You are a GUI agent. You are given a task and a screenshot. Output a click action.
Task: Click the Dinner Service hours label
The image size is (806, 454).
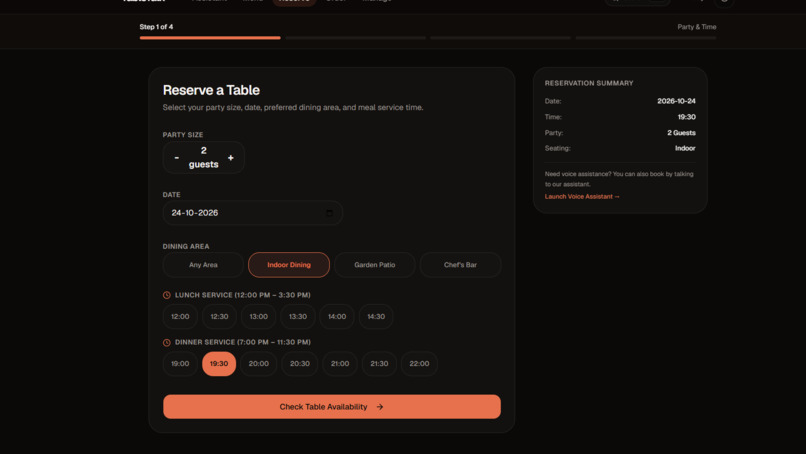[x=243, y=342]
